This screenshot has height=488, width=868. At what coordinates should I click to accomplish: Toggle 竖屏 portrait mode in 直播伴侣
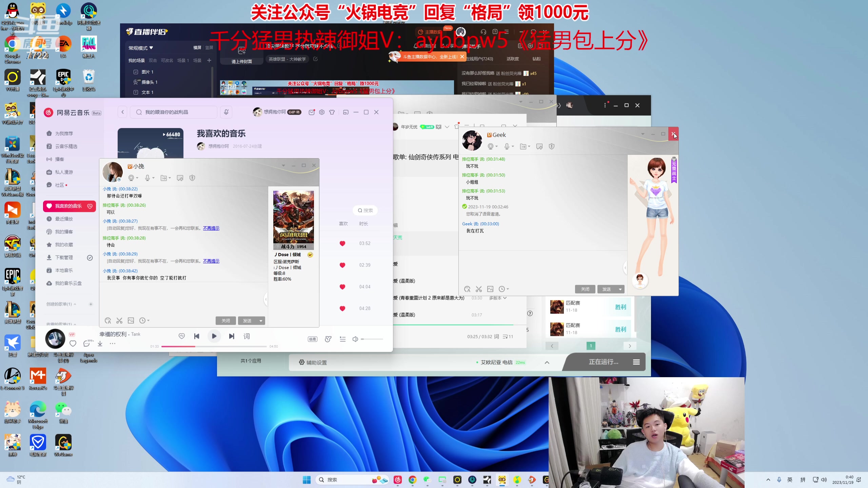tap(209, 48)
